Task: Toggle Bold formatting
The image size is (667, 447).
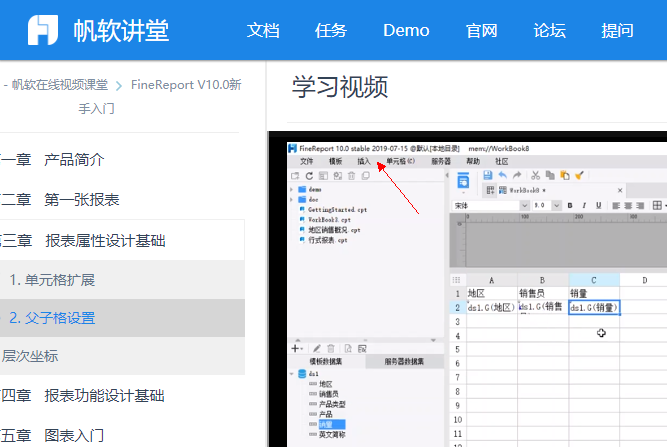Action: (570, 205)
